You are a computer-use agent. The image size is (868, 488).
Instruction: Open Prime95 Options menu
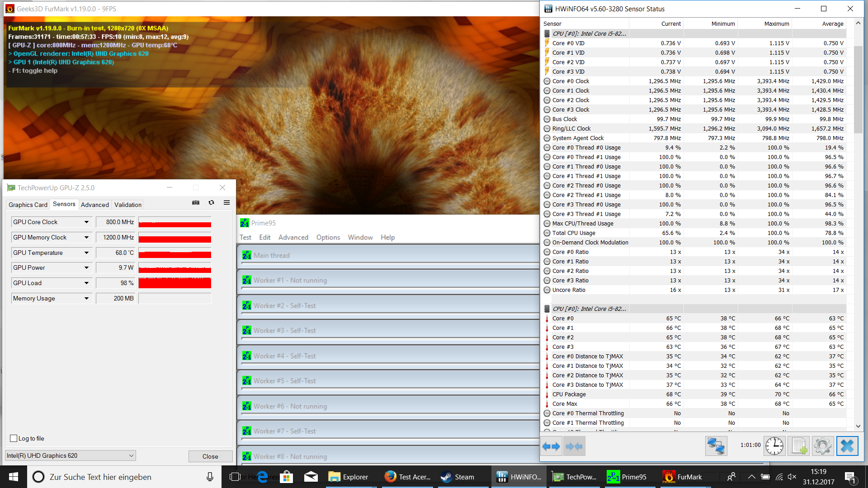click(x=328, y=237)
